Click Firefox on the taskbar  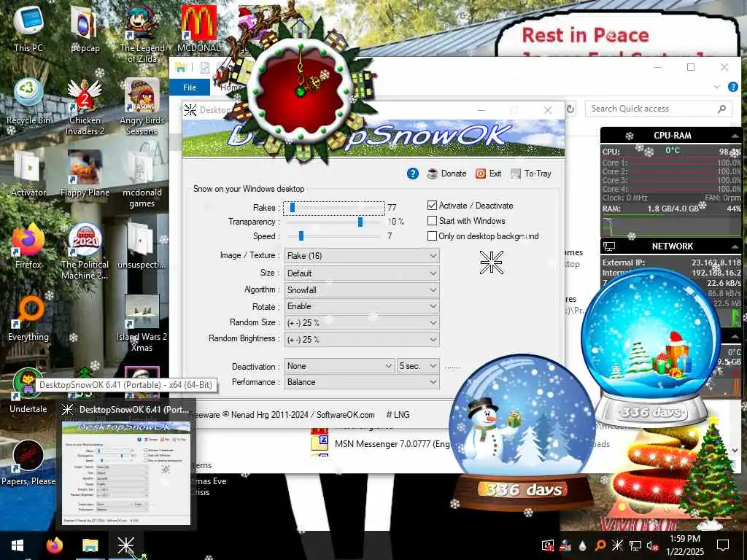click(x=54, y=545)
